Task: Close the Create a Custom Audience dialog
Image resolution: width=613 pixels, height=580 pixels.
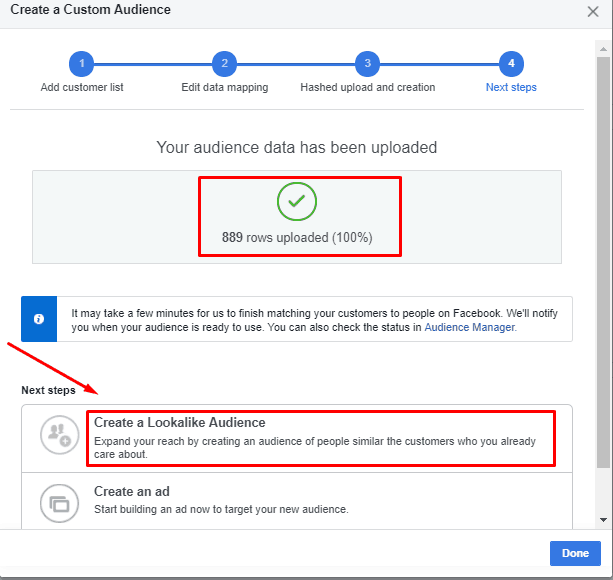Action: tap(593, 11)
